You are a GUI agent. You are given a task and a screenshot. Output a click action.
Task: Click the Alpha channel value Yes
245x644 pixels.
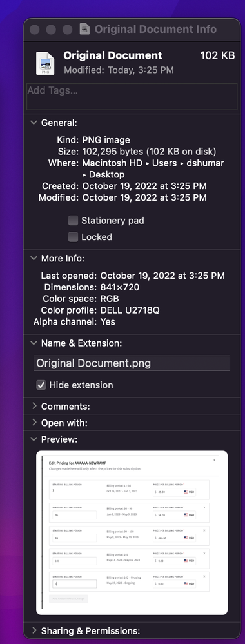click(108, 321)
